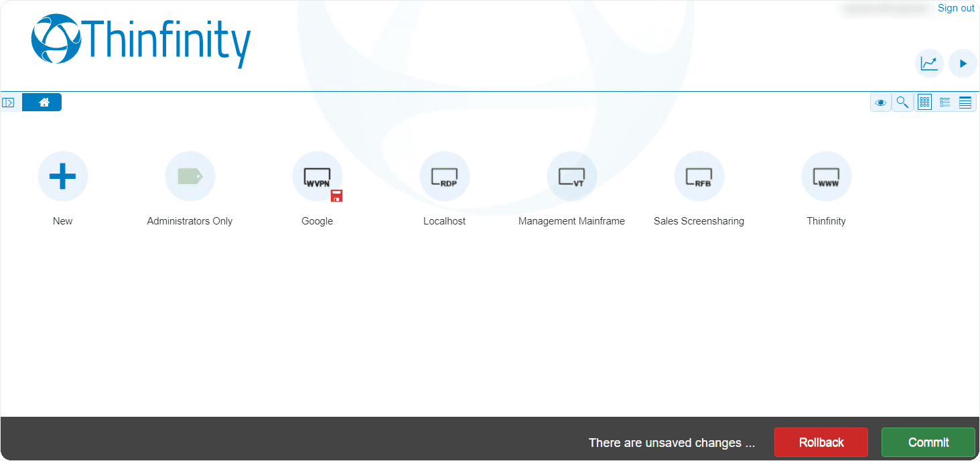The image size is (980, 461).
Task: Launch the Sales Screensharing RFB icon
Action: pyautogui.click(x=699, y=176)
